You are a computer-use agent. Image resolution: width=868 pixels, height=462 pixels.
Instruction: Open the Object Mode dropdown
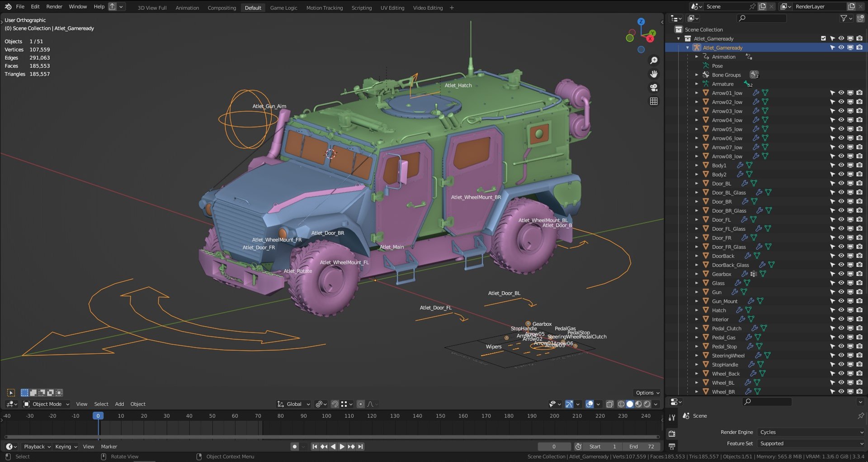(47, 404)
